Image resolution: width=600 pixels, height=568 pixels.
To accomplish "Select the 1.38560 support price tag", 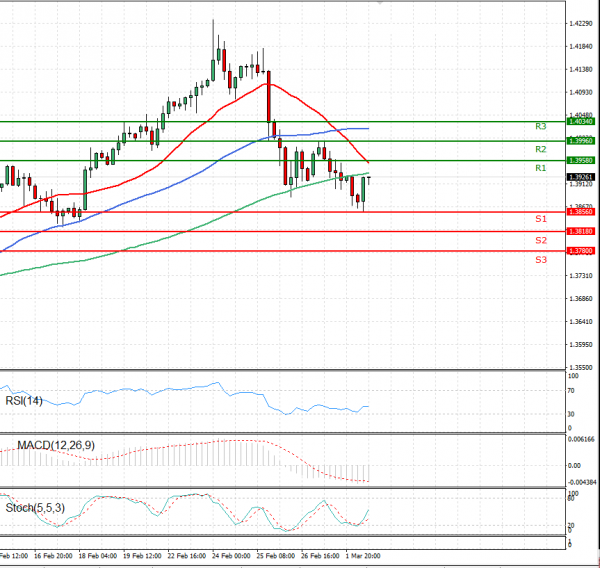I will tap(581, 212).
